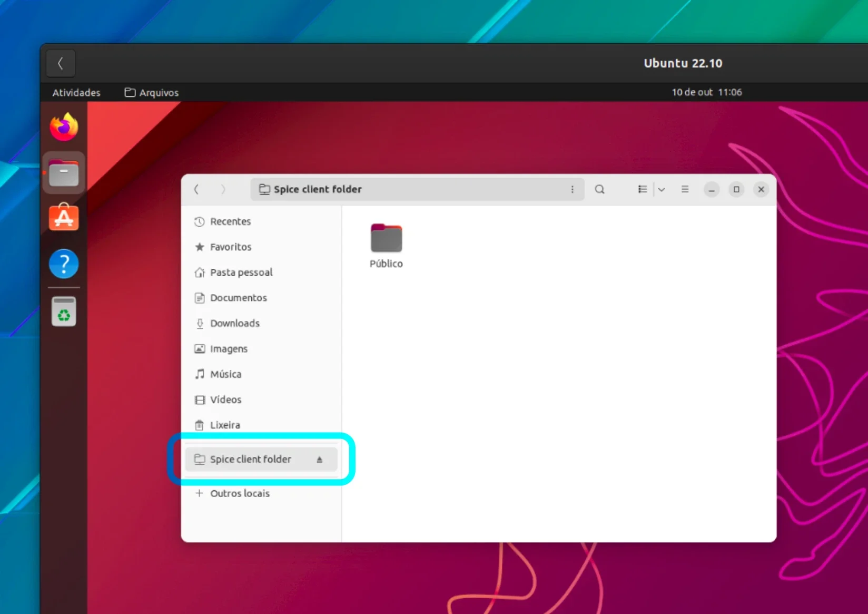Click the clock showing 10 de out

click(707, 92)
